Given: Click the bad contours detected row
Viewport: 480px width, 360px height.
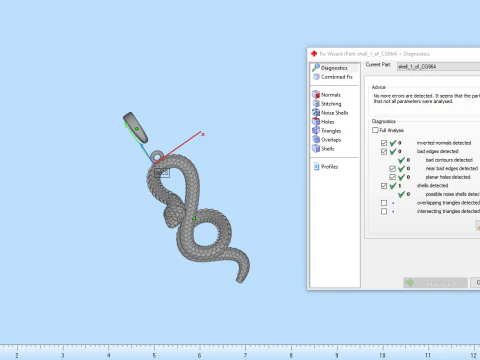Looking at the screenshot, I should click(436, 160).
